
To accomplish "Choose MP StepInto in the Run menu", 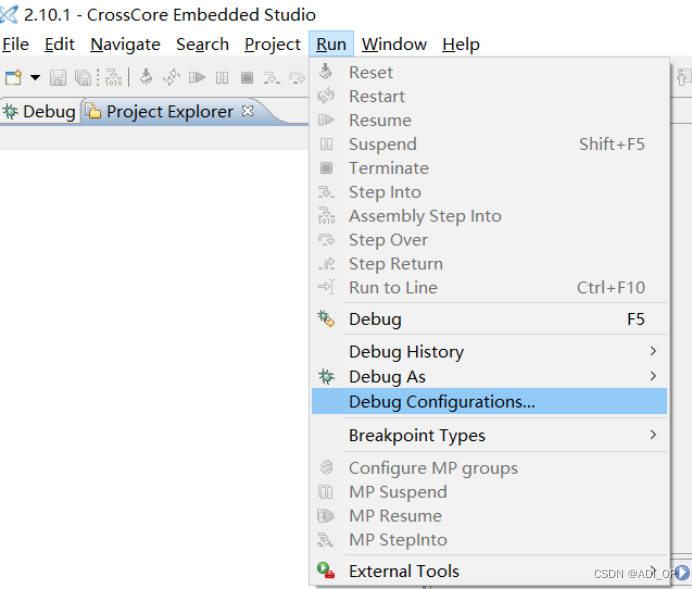I will pyautogui.click(x=489, y=540).
